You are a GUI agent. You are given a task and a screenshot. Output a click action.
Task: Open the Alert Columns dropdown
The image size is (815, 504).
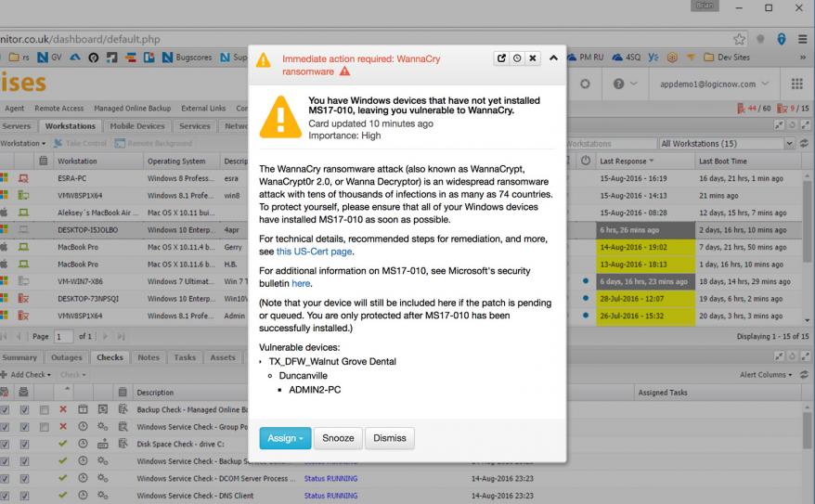click(766, 375)
